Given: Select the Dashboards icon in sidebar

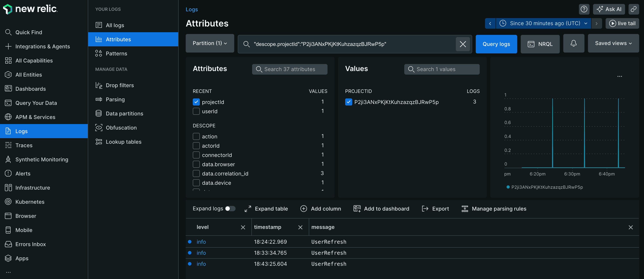Looking at the screenshot, I should tap(8, 89).
